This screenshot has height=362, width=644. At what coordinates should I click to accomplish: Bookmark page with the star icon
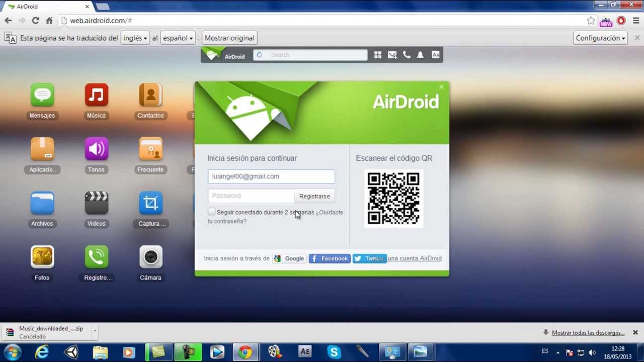click(591, 21)
